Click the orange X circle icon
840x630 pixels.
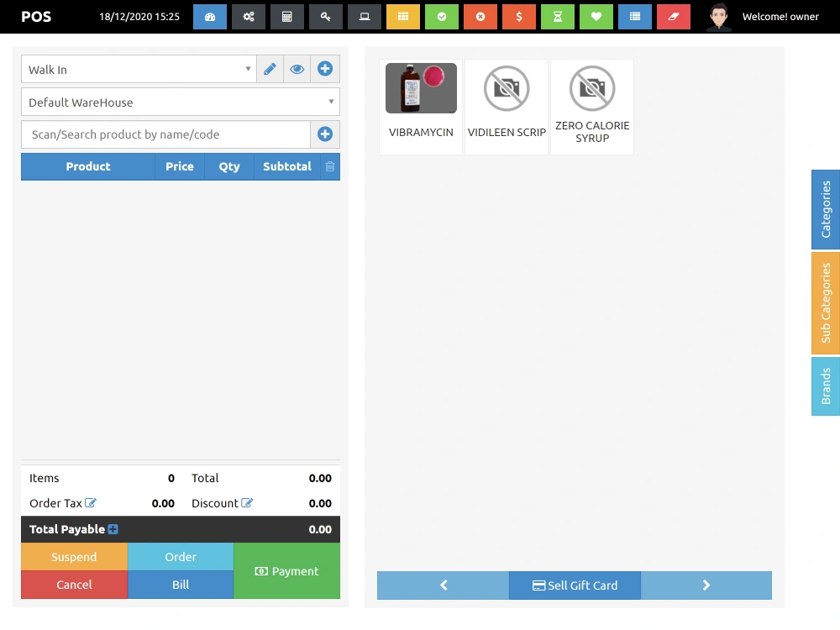pyautogui.click(x=480, y=17)
